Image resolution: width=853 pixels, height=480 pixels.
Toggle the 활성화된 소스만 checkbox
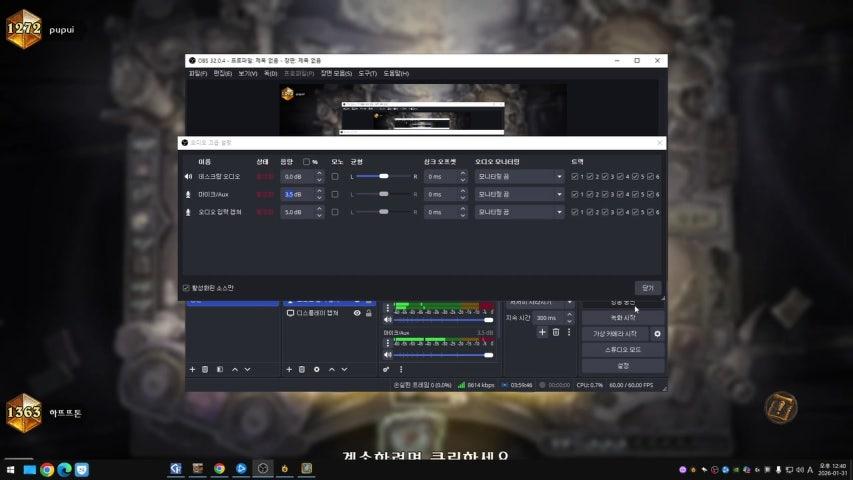pyautogui.click(x=186, y=288)
